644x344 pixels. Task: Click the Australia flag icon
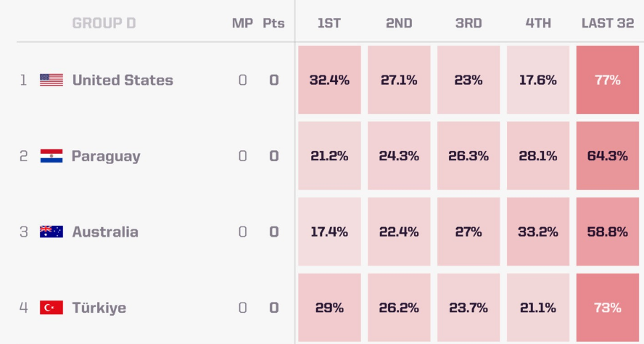[x=51, y=232]
